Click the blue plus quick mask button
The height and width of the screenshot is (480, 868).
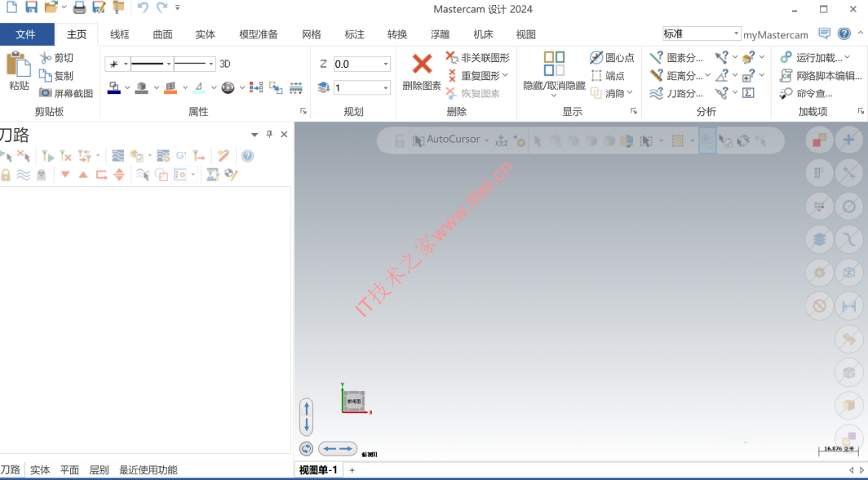[848, 140]
